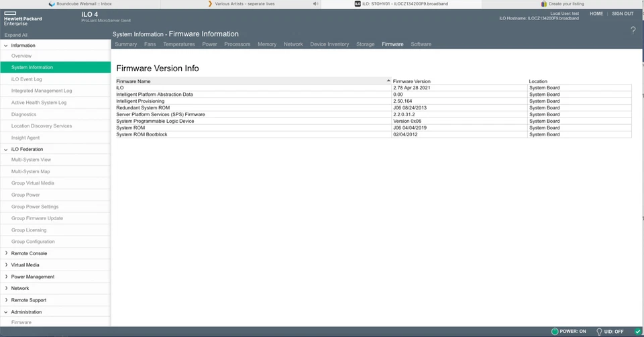Open the help question mark icon
This screenshot has height=337, width=644.
point(633,30)
